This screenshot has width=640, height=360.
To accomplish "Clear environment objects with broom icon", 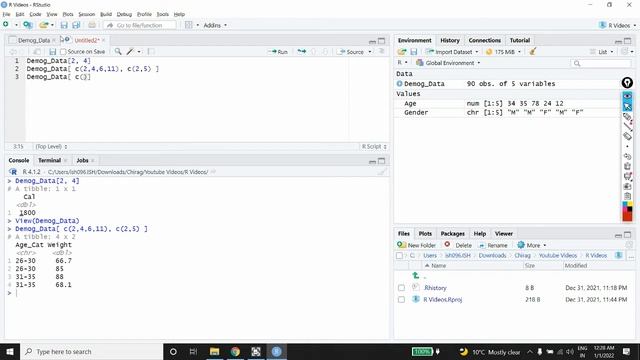I will (532, 51).
